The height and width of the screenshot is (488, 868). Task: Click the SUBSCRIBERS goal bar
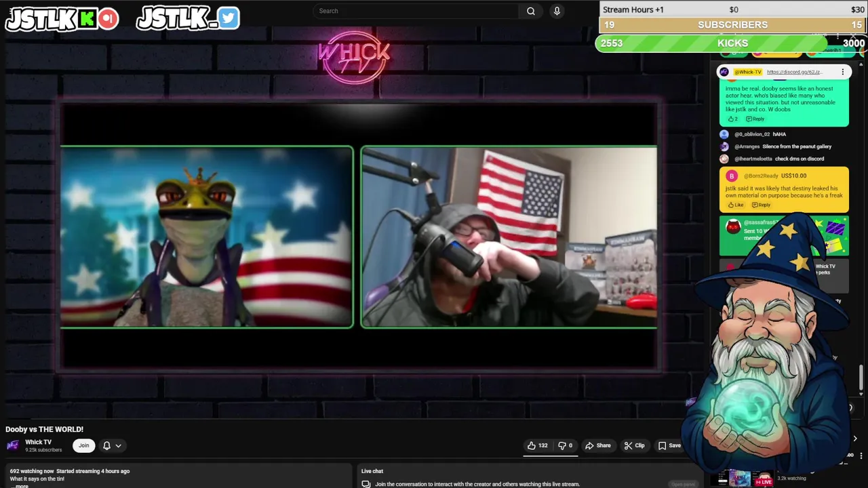(x=732, y=25)
